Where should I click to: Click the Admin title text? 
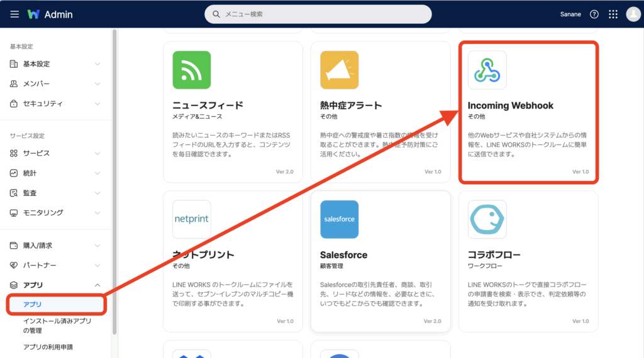click(x=58, y=14)
